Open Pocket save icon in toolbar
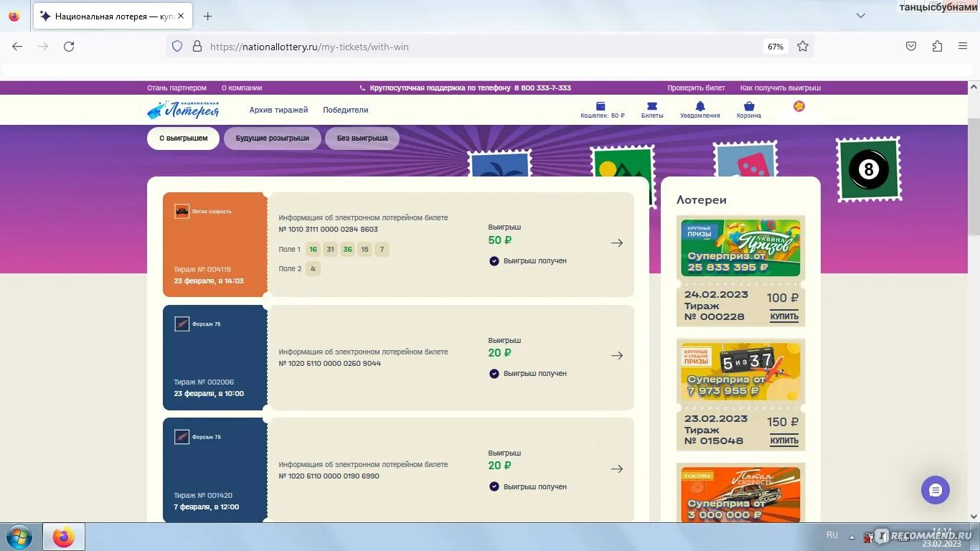The image size is (980, 551). 911,46
